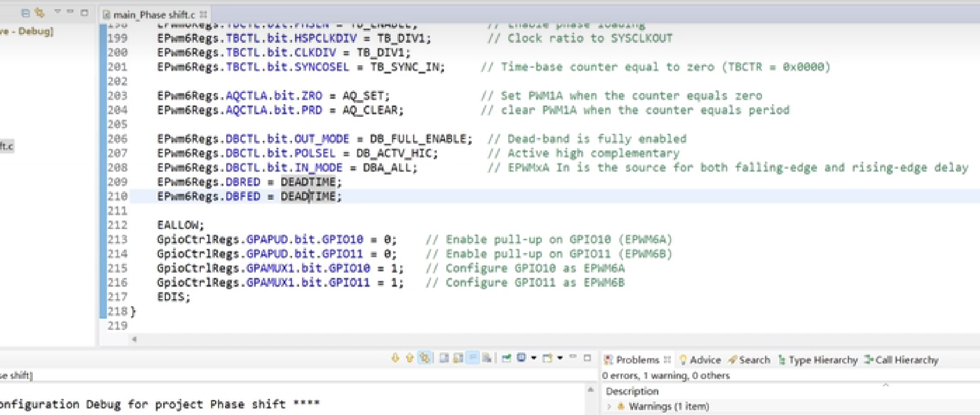The image size is (980, 415).
Task: Toggle Link with Editor in Project Explorer
Action: pos(40,13)
